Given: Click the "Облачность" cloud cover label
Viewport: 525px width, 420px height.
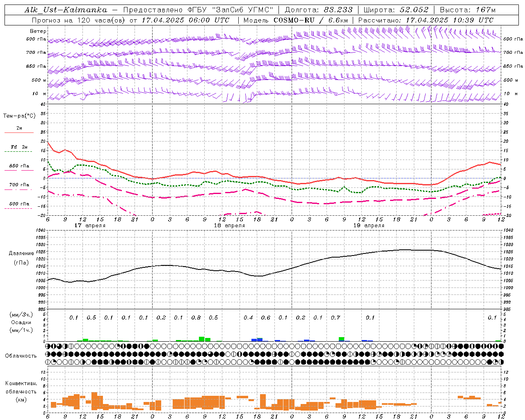Looking at the screenshot, I should coord(21,356).
